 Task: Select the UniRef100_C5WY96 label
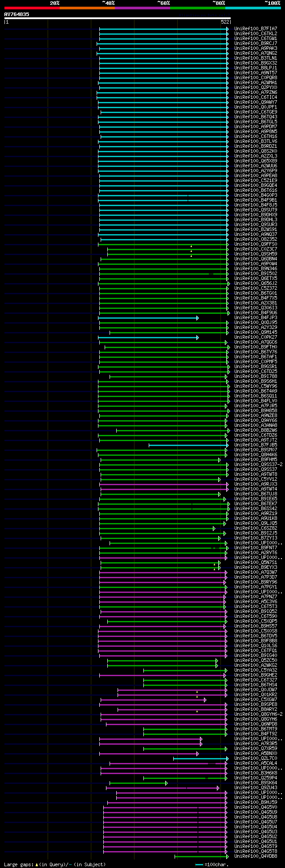pos(256,386)
